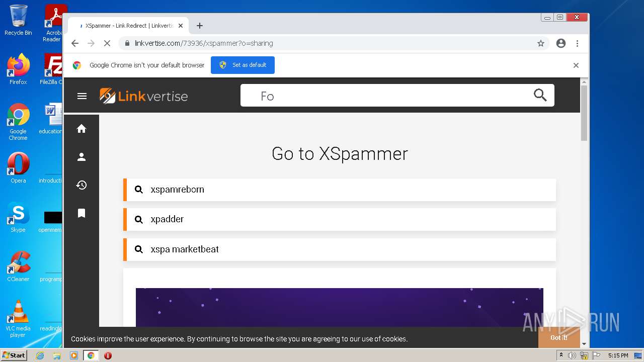Open a new Chrome tab
The width and height of the screenshot is (644, 362).
(200, 26)
